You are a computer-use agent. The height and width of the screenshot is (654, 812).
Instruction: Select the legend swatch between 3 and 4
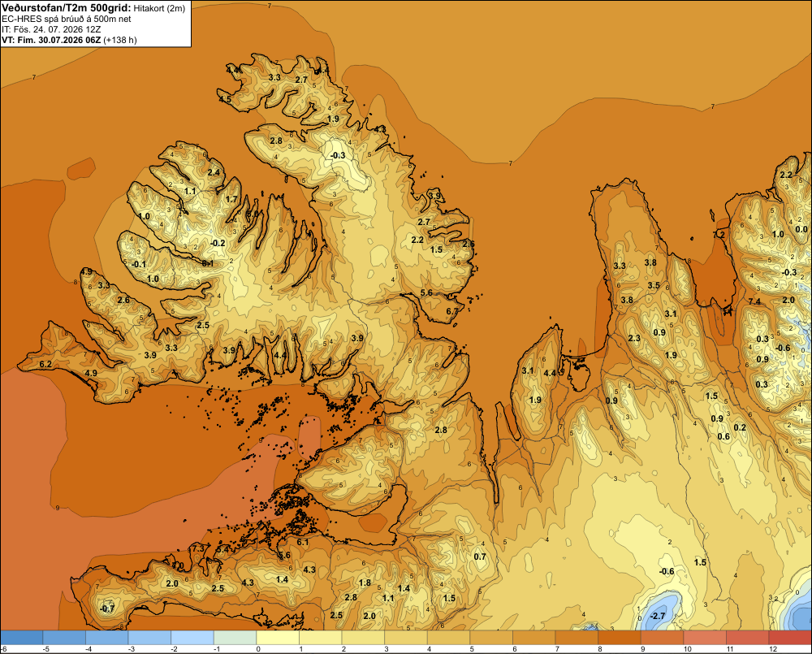coord(406,638)
